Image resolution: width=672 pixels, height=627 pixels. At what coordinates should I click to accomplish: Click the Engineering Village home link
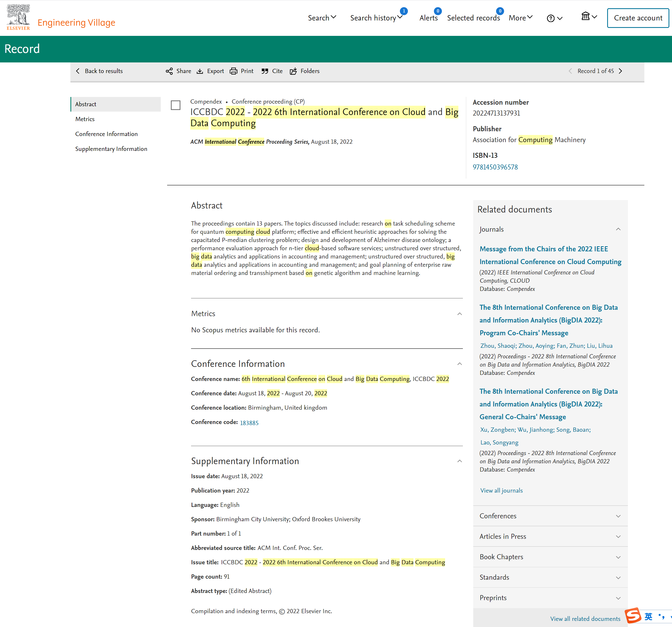[77, 23]
